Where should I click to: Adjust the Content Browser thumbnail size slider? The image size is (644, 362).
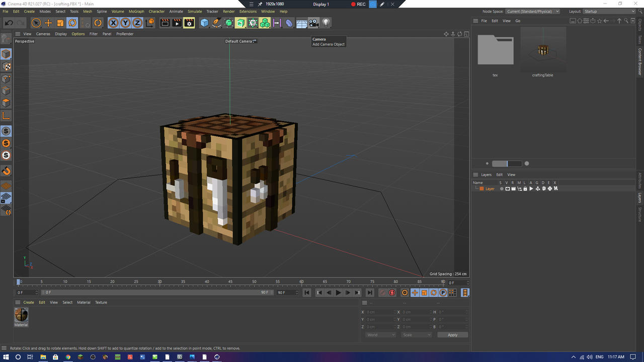[x=507, y=163]
